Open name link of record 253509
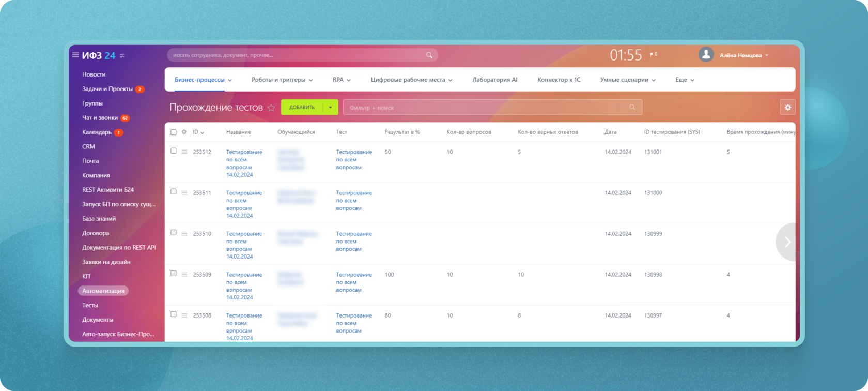Screen dimensions: 868x391 tap(244, 286)
